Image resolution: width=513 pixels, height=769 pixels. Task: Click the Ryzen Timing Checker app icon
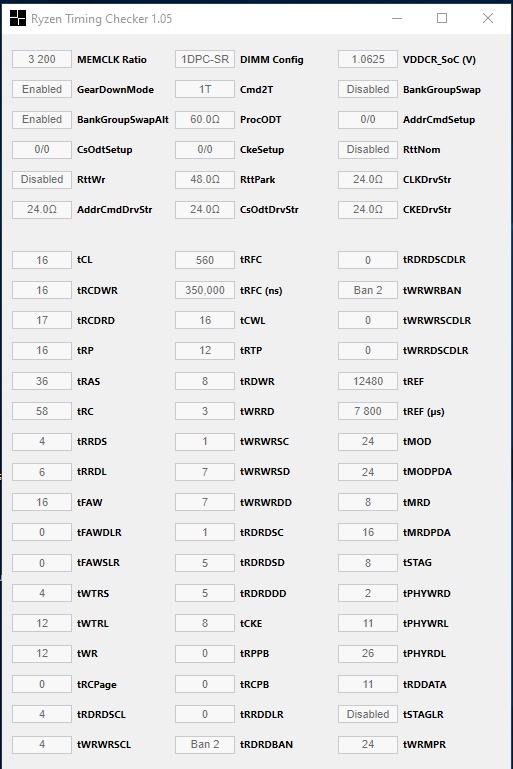click(18, 18)
